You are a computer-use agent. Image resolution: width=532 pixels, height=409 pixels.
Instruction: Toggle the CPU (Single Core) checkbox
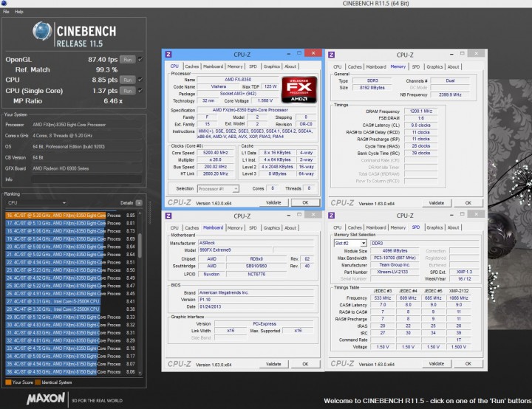click(x=140, y=91)
